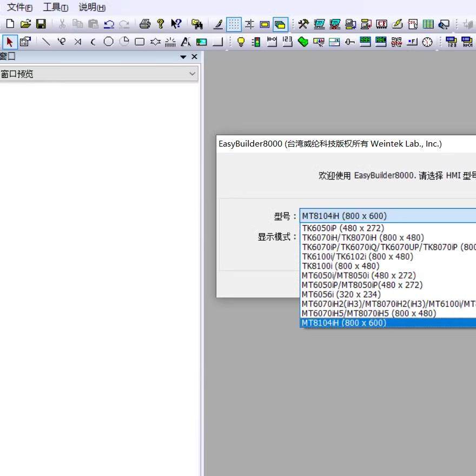Click the Print icon
476x476 pixels.
point(145,24)
